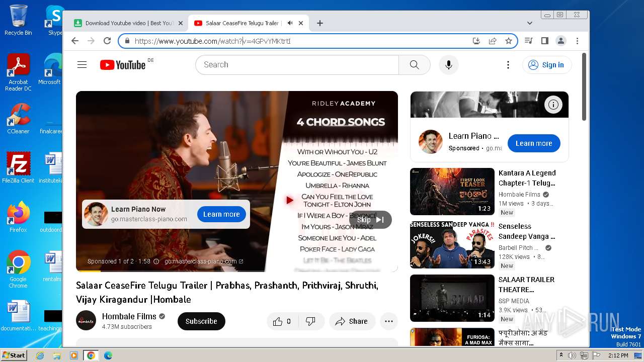This screenshot has height=362, width=644.
Task: Click the page vertical scrollbar
Action: click(x=584, y=86)
